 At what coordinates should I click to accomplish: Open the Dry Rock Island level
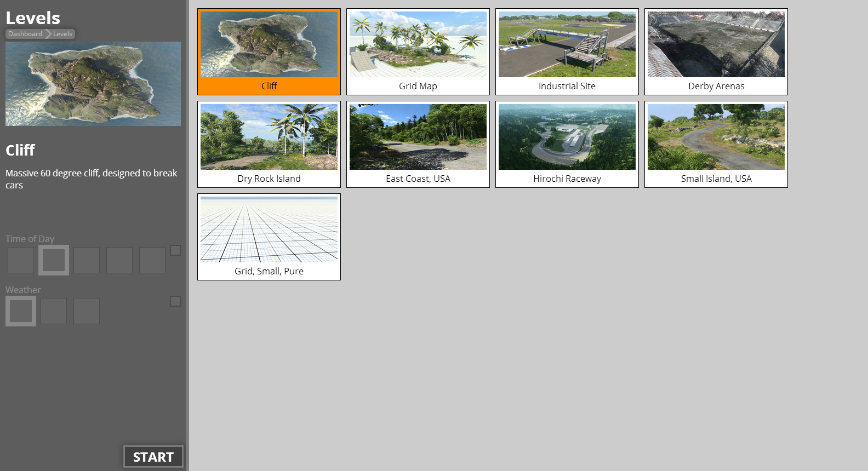coord(269,145)
